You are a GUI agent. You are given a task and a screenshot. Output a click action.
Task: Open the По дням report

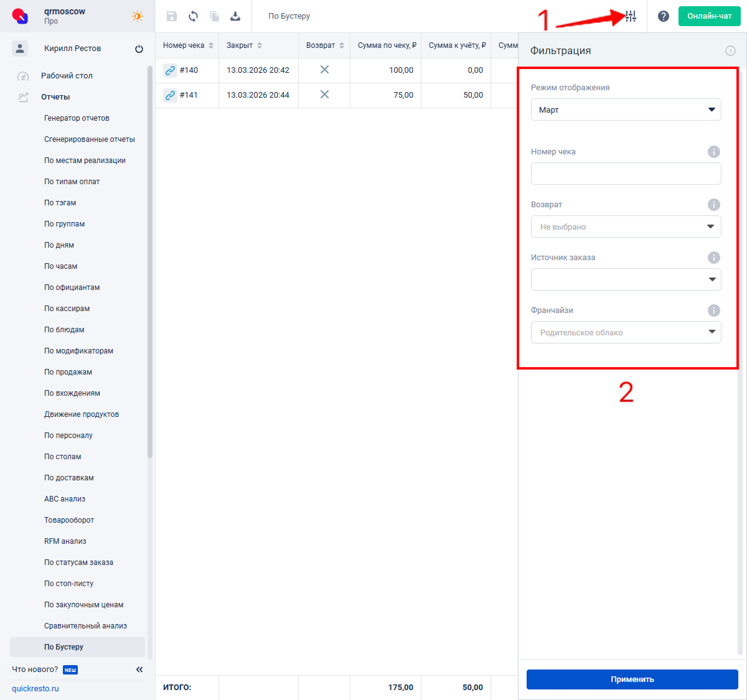point(59,245)
